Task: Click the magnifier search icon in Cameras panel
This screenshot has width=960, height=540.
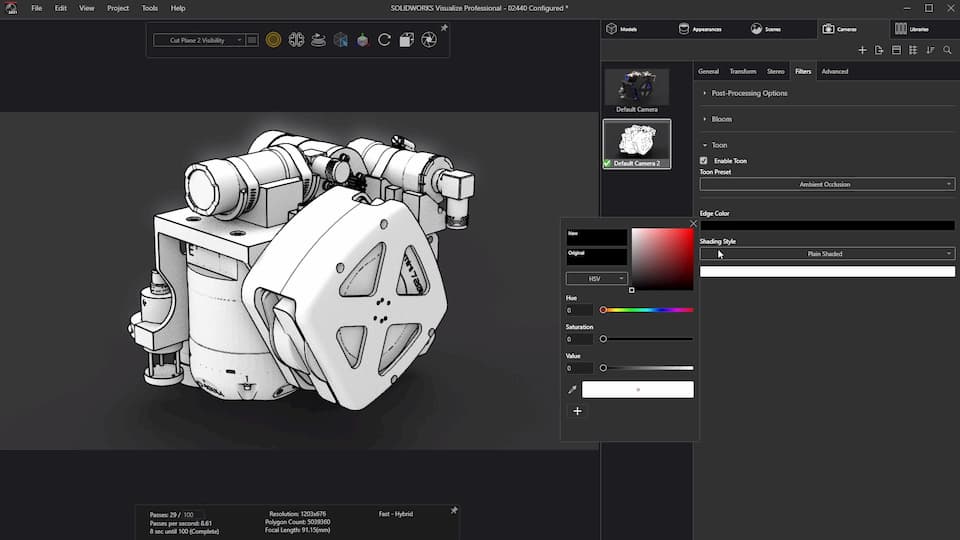Action: [x=947, y=50]
